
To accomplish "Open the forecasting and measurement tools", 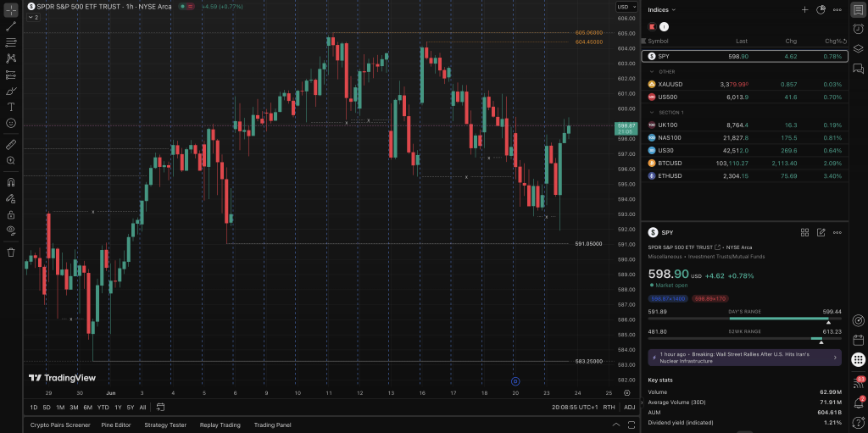I will coord(10,75).
